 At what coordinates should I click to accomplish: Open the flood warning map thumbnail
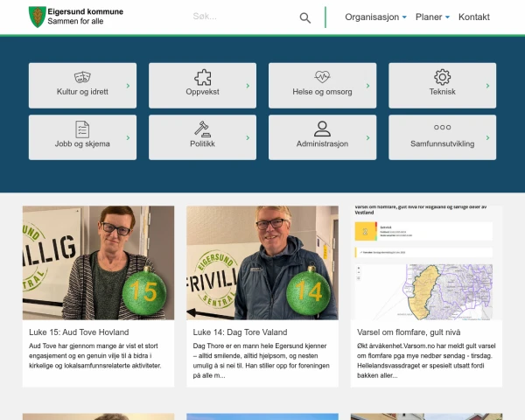click(426, 262)
